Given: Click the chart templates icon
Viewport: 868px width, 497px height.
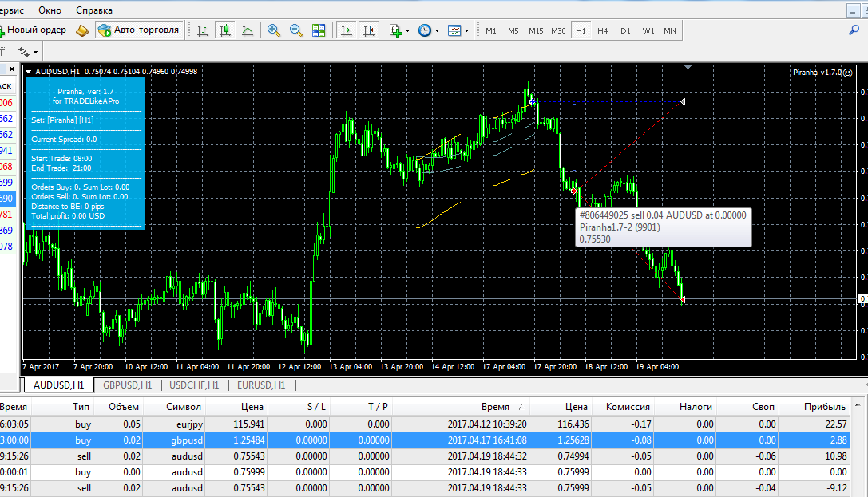Looking at the screenshot, I should 454,30.
